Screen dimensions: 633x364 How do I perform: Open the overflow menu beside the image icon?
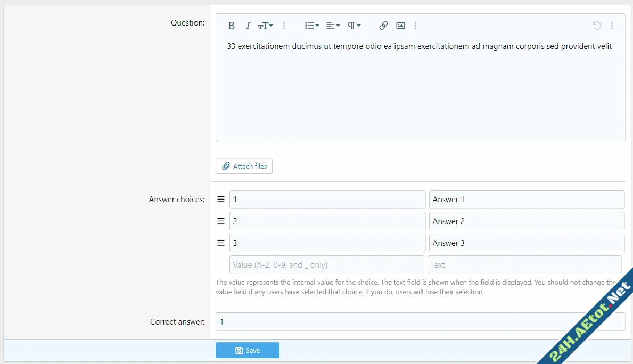[x=416, y=25]
